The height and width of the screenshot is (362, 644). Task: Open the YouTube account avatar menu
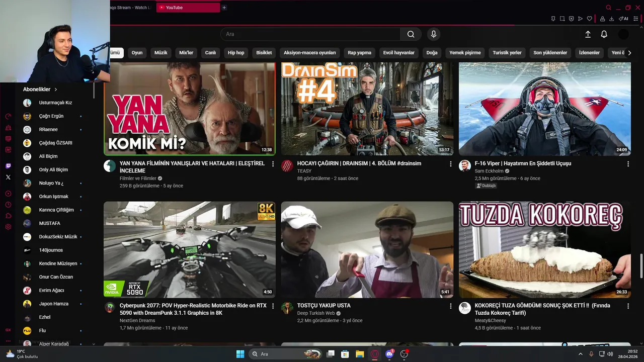[623, 34]
